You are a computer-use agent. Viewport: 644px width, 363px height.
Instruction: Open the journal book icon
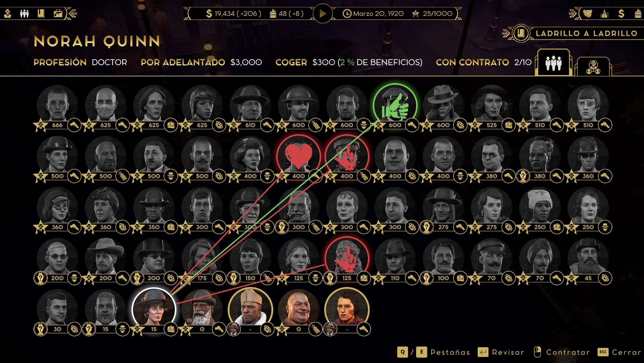(41, 13)
